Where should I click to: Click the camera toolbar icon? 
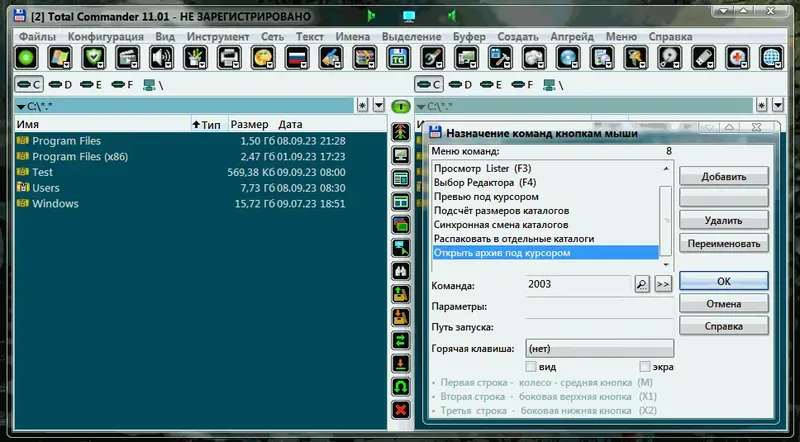point(534,58)
